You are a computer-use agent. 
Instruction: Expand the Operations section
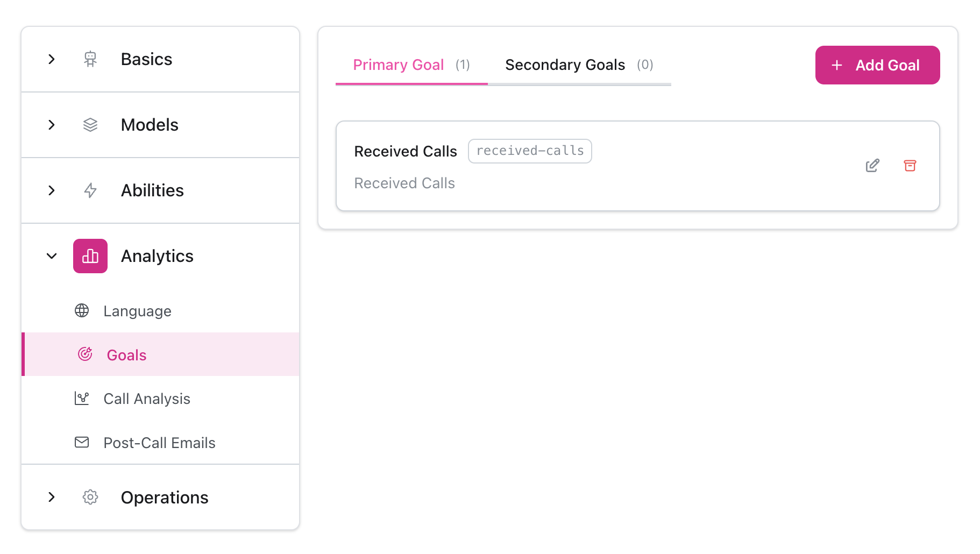click(52, 498)
